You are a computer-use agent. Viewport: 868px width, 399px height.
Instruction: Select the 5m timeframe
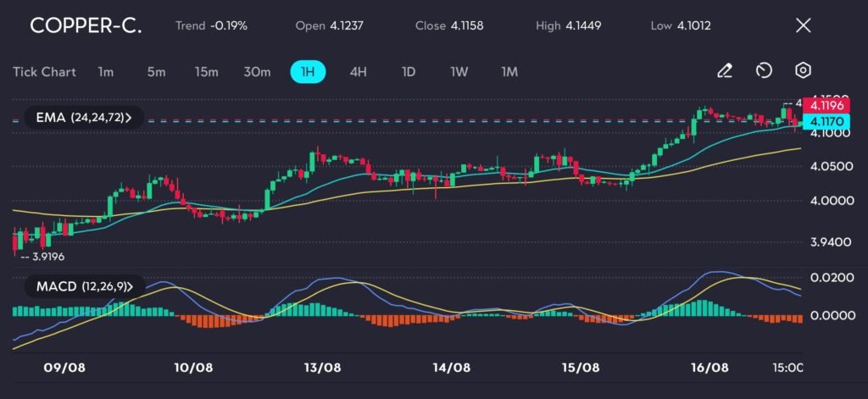coord(156,72)
